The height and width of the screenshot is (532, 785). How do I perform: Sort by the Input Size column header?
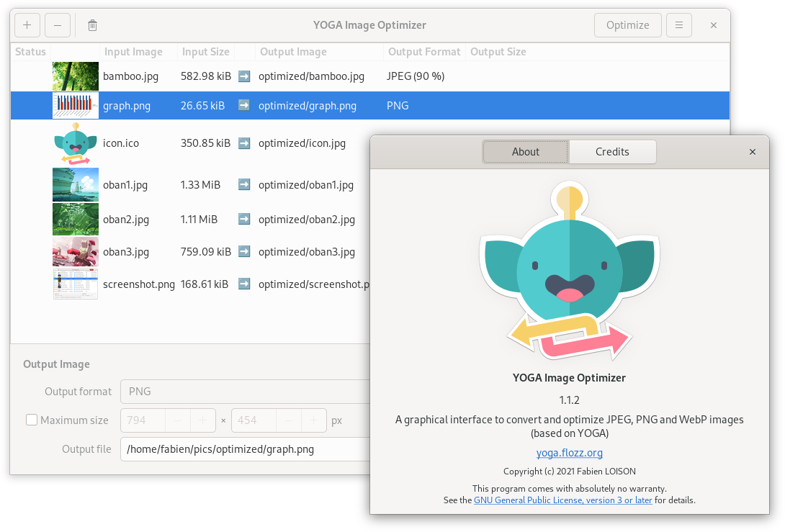click(x=205, y=52)
